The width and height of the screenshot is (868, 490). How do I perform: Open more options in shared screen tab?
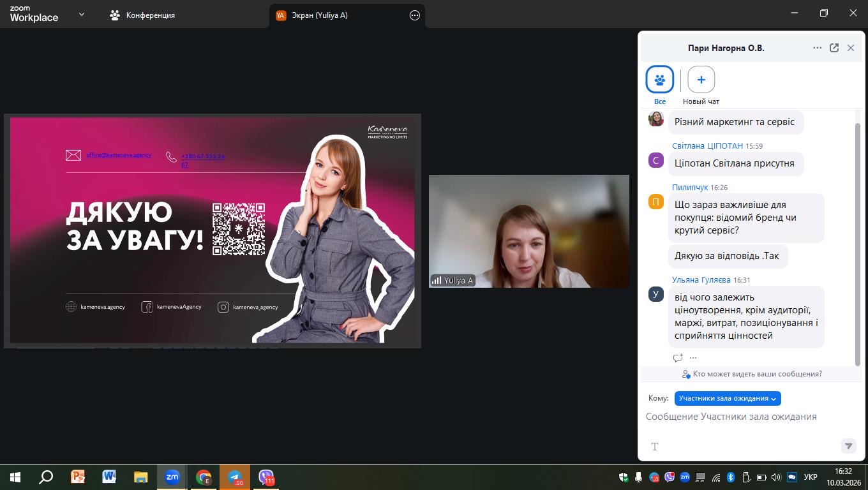(x=415, y=15)
